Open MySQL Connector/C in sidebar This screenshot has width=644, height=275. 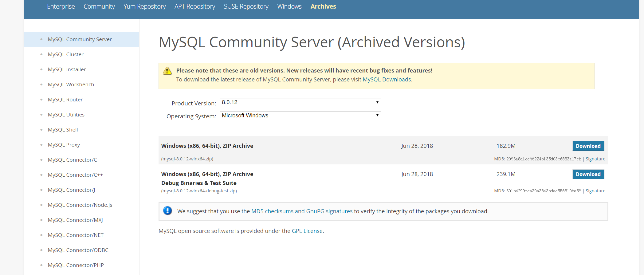click(x=72, y=160)
